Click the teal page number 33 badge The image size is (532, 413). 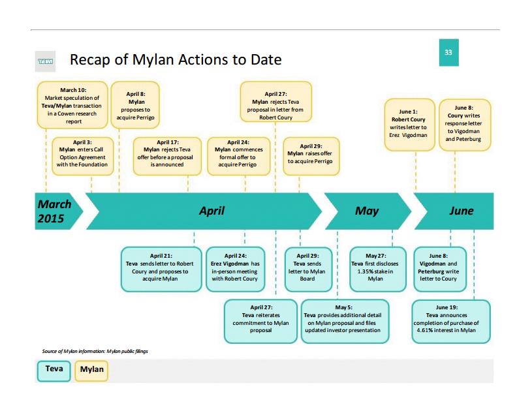[x=448, y=52]
